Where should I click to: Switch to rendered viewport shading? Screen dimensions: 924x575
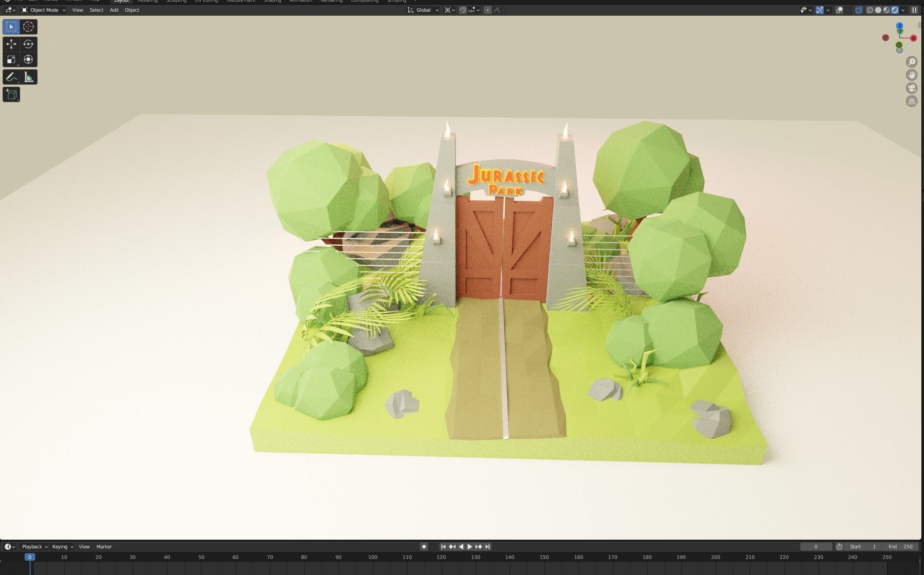pos(895,10)
